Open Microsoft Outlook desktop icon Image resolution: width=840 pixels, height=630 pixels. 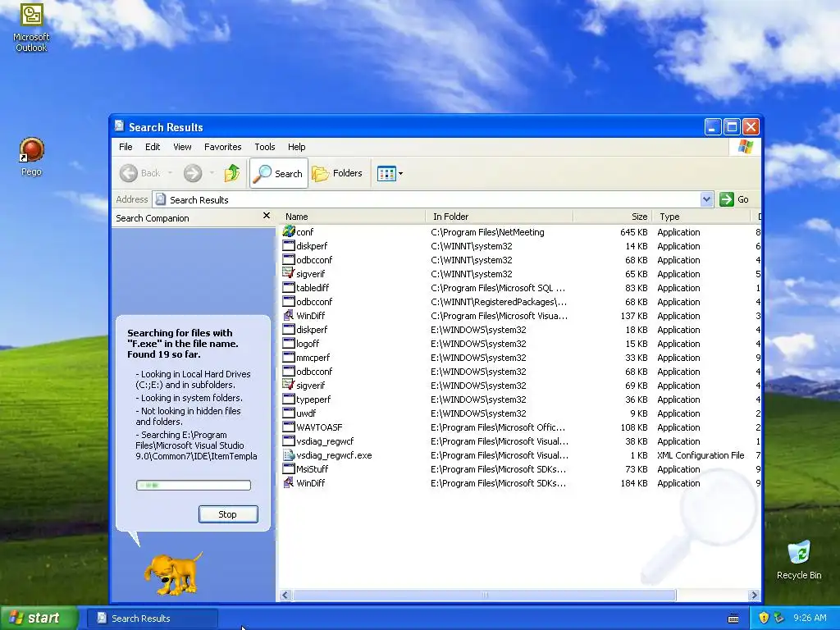point(31,27)
